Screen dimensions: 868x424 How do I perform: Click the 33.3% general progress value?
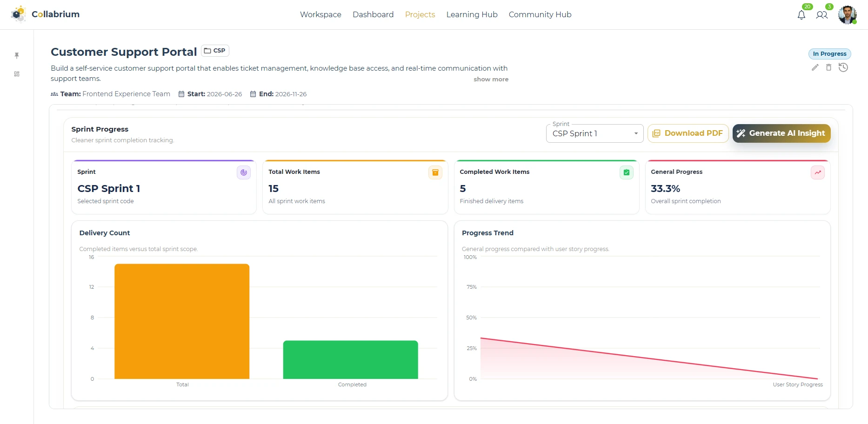665,189
